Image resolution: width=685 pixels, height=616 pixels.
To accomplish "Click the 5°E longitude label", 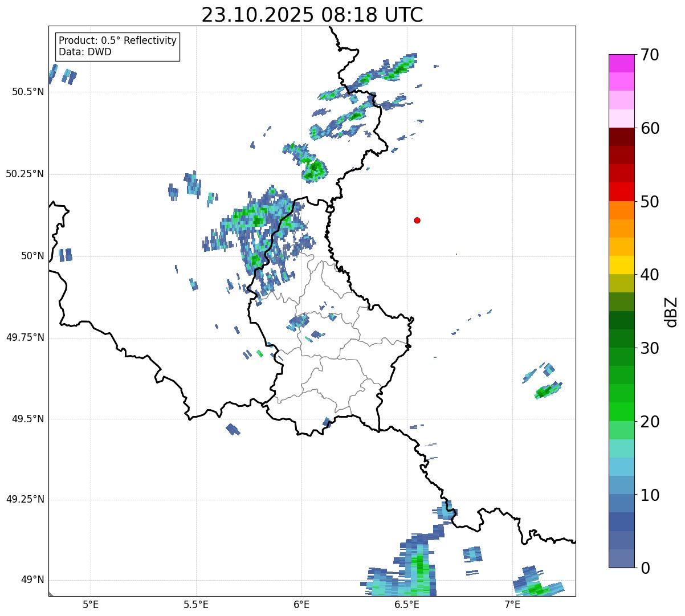I will point(91,604).
